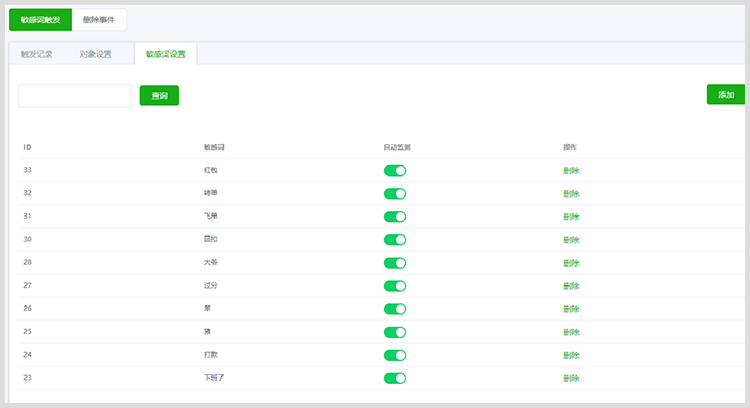Toggle auto-monitoring for ID 30
This screenshot has width=750, height=408.
point(395,239)
